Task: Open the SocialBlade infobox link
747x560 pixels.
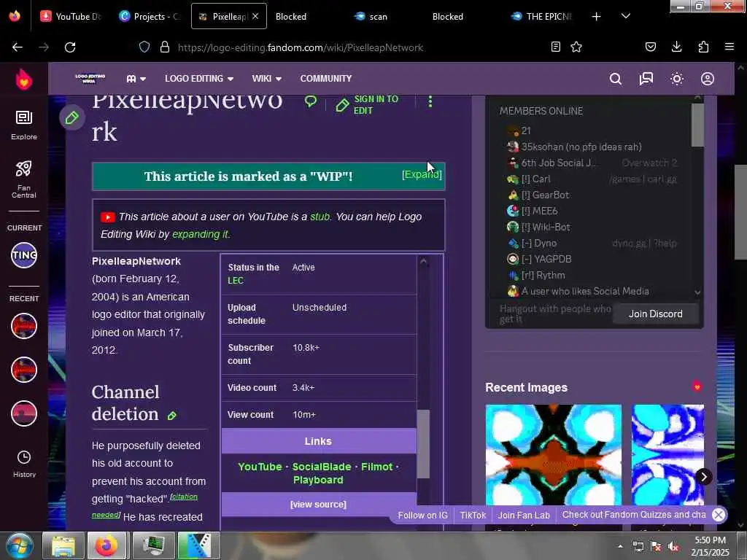Action: pos(322,467)
